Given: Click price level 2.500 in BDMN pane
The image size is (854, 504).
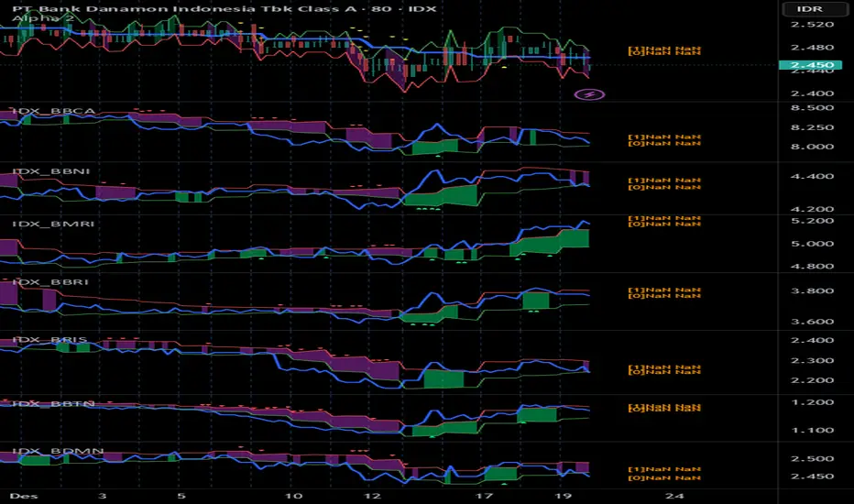Looking at the screenshot, I should coord(812,459).
